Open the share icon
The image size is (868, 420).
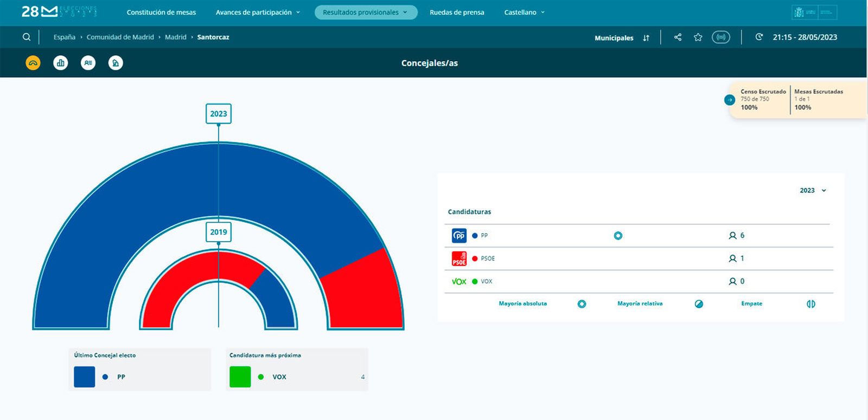click(x=678, y=37)
